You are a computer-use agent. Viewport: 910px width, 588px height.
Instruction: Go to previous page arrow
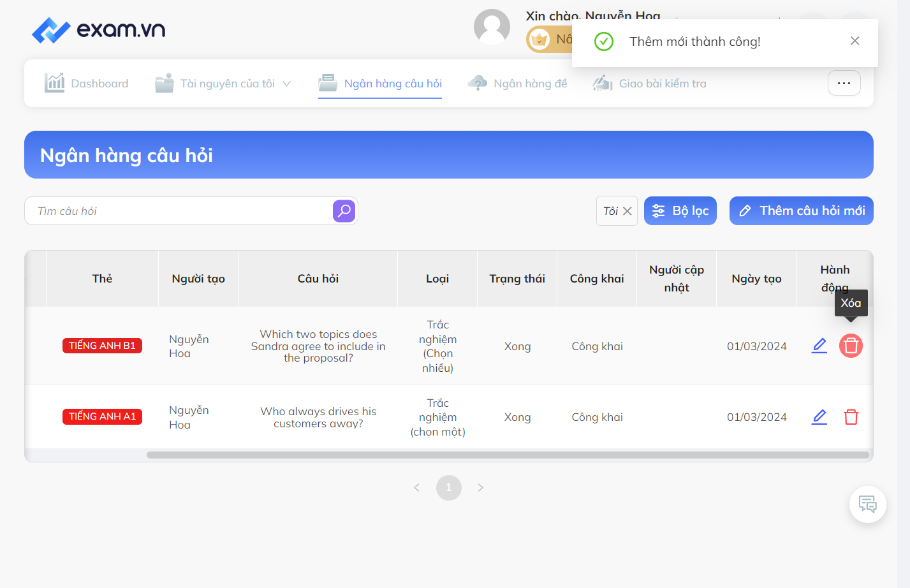point(416,488)
